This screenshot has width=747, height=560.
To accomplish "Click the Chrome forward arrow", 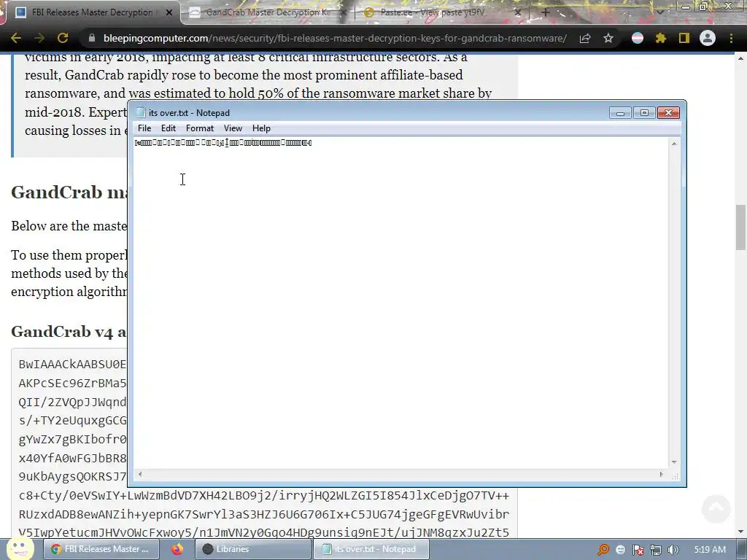I will [39, 38].
